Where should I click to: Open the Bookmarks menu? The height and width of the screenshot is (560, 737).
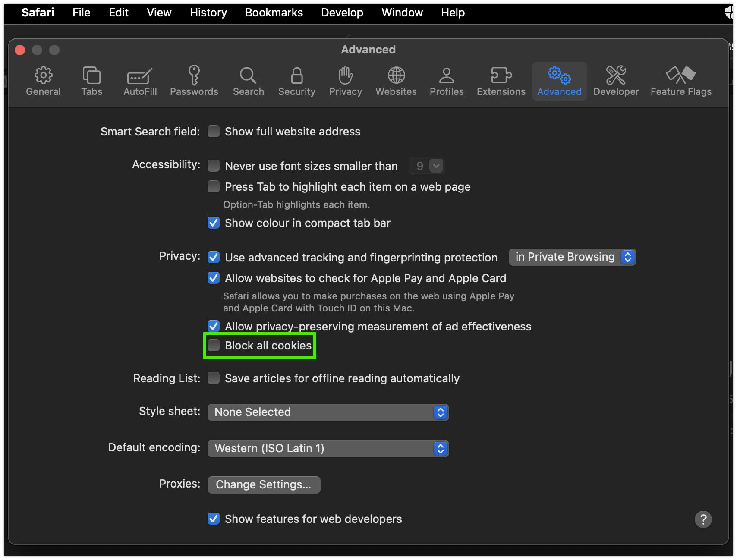click(274, 13)
